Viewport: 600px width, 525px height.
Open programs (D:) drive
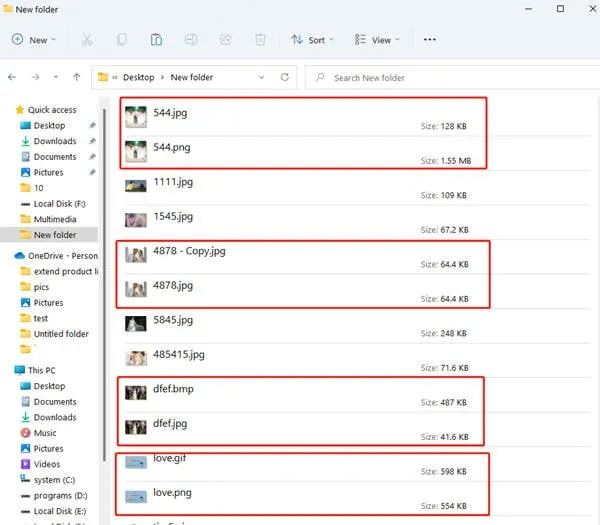coord(60,496)
